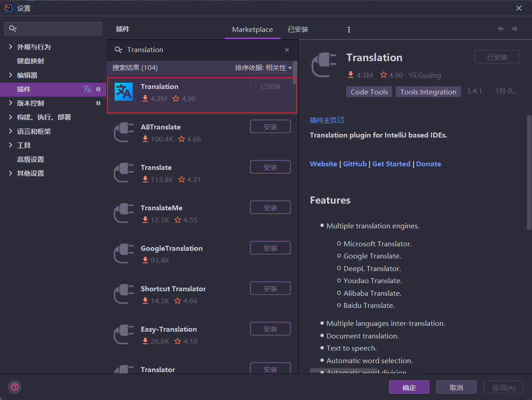Focus the settings search input field
This screenshot has height=400, width=532.
pyautogui.click(x=53, y=28)
